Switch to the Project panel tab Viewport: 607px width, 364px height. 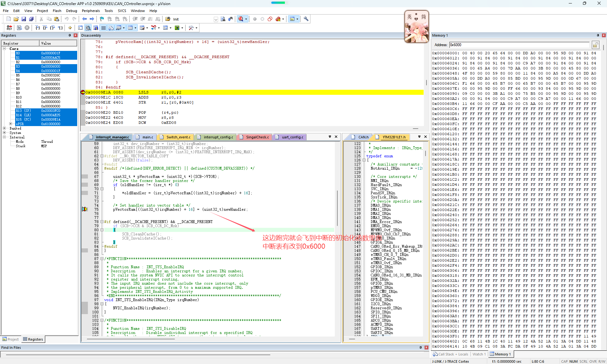(11, 339)
